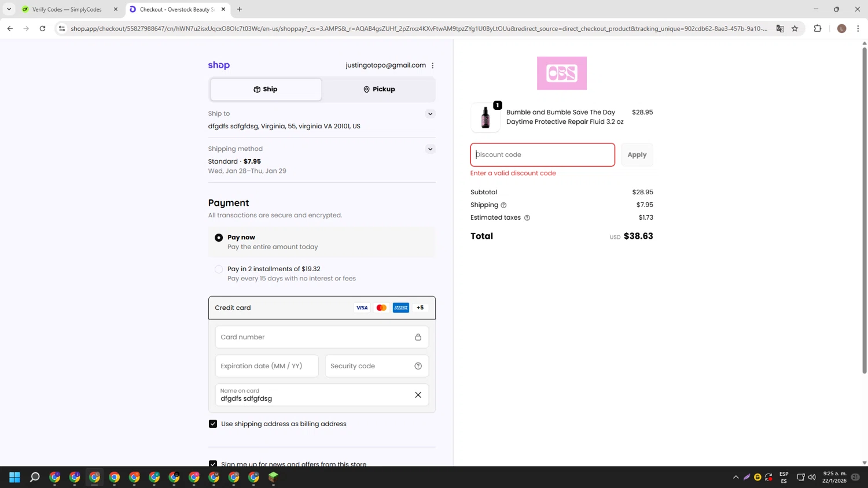Open the Estimated taxes info icon
This screenshot has height=488, width=868.
coord(527,218)
